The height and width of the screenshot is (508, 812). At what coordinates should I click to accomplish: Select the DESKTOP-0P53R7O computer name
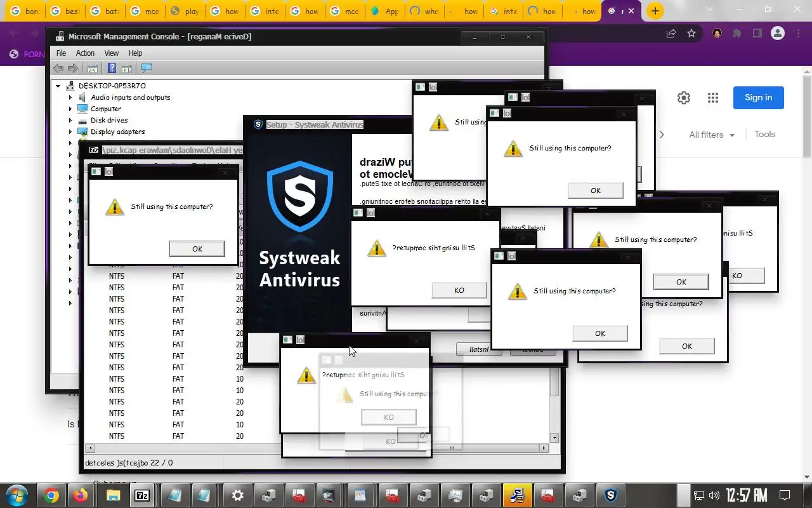112,86
